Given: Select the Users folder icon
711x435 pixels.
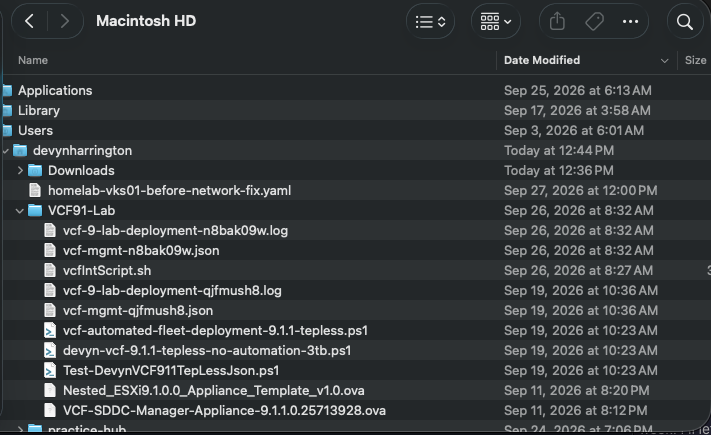Looking at the screenshot, I should pos(7,131).
